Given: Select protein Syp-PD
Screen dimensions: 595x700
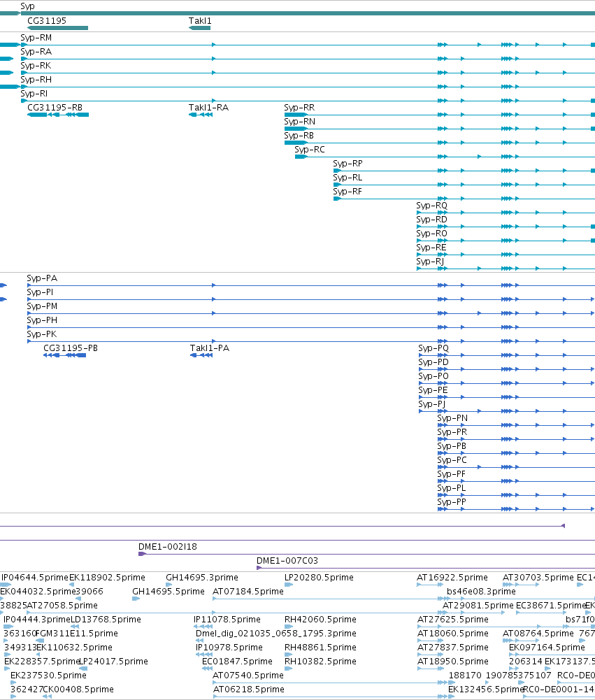Looking at the screenshot, I should coord(433,362).
